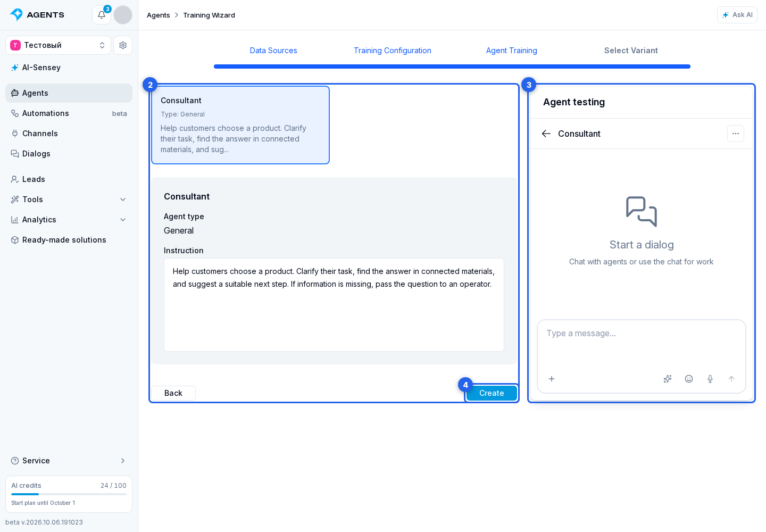Click the 'Start a dialog' text
Image resolution: width=766 pixels, height=532 pixels.
point(642,245)
